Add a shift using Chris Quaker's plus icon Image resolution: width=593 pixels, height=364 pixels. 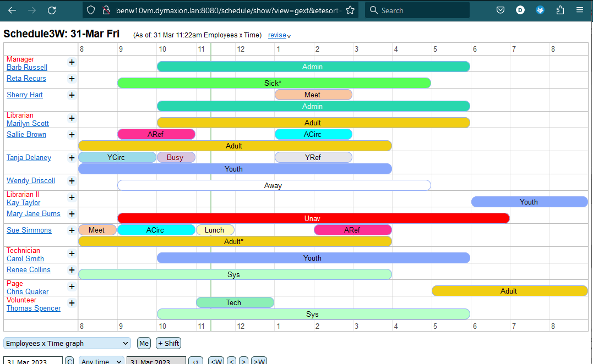coord(72,286)
